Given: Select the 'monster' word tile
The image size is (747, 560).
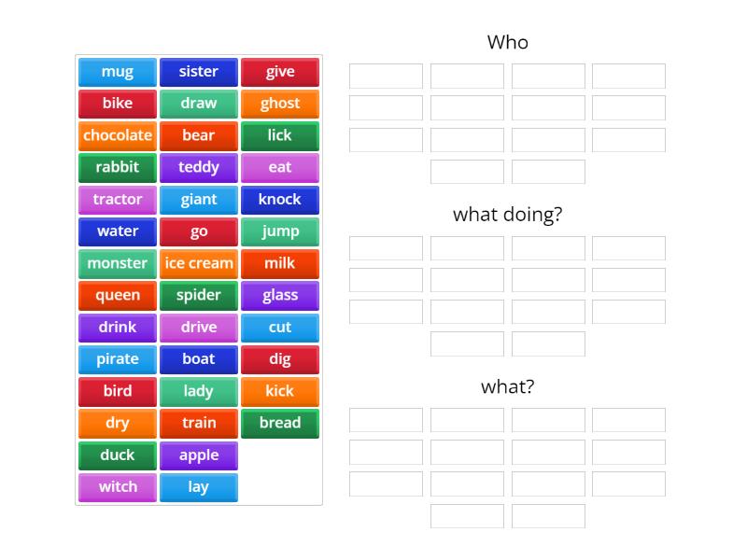Looking at the screenshot, I should click(118, 263).
